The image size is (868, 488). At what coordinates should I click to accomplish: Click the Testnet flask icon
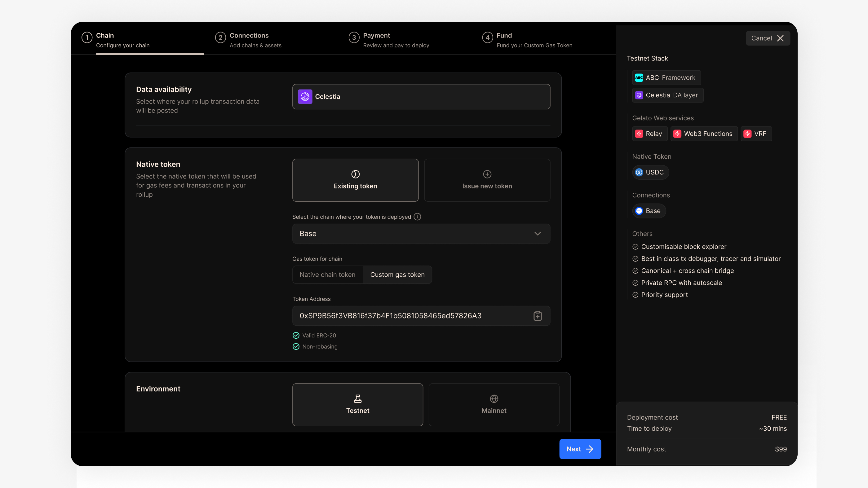pos(357,399)
